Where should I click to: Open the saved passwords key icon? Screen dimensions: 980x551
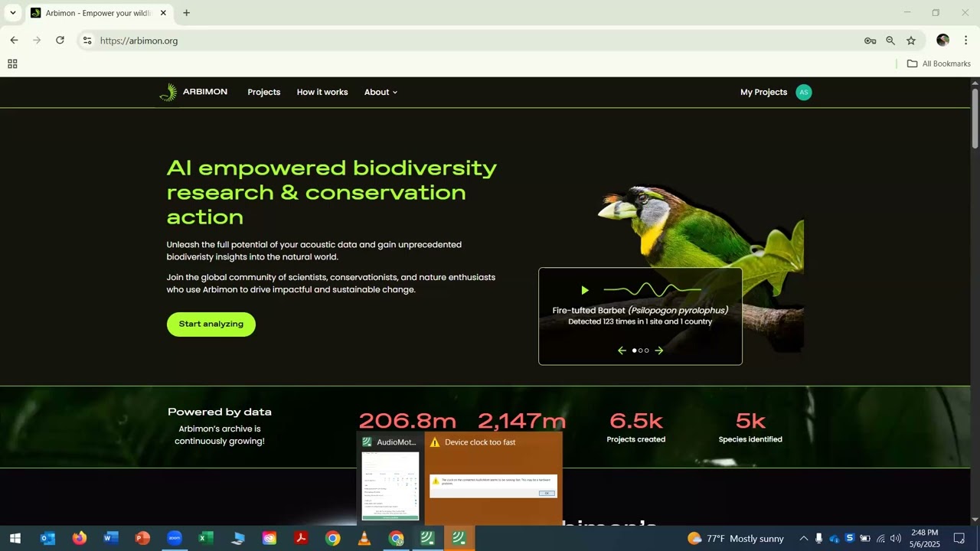870,41
